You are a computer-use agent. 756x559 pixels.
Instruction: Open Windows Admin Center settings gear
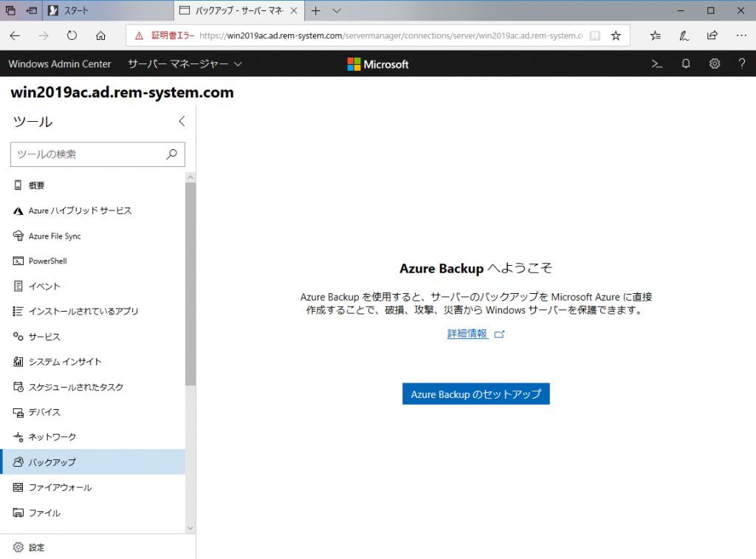point(714,64)
